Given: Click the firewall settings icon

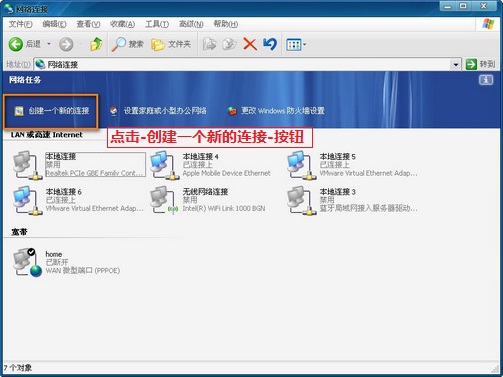Looking at the screenshot, I should [x=232, y=111].
